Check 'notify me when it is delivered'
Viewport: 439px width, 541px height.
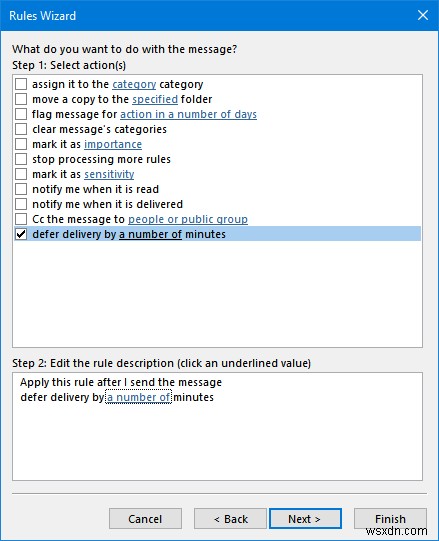point(21,204)
